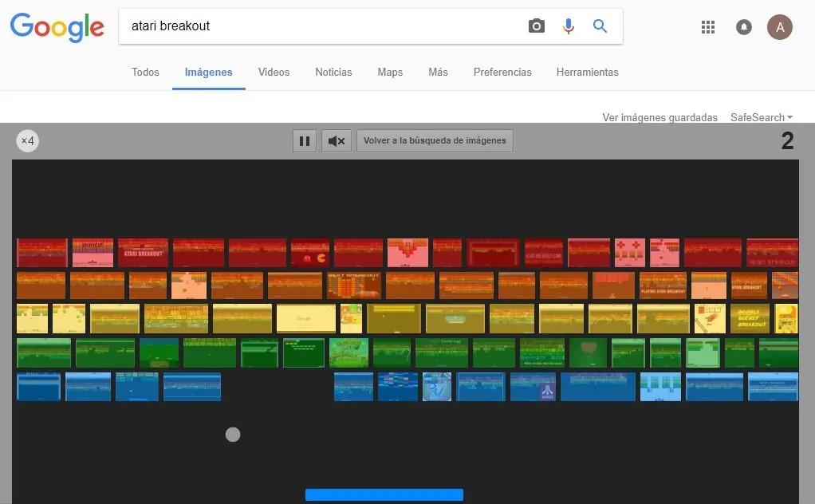
Task: Open the Herramientas options
Action: coord(587,72)
